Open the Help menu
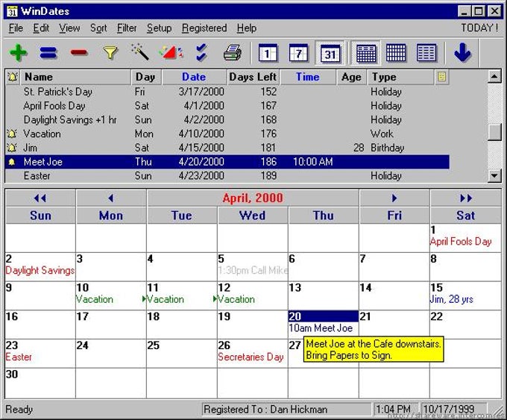 point(246,28)
